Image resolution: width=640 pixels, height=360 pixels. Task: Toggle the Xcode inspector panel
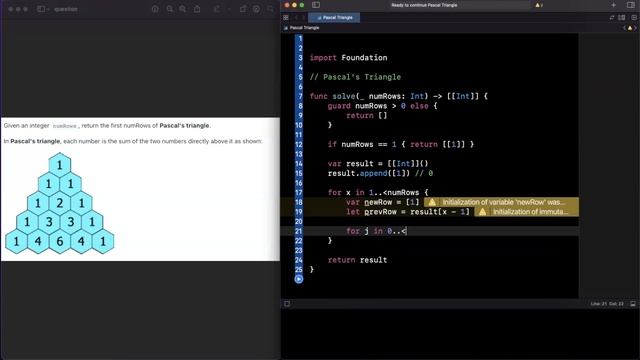[x=631, y=5]
